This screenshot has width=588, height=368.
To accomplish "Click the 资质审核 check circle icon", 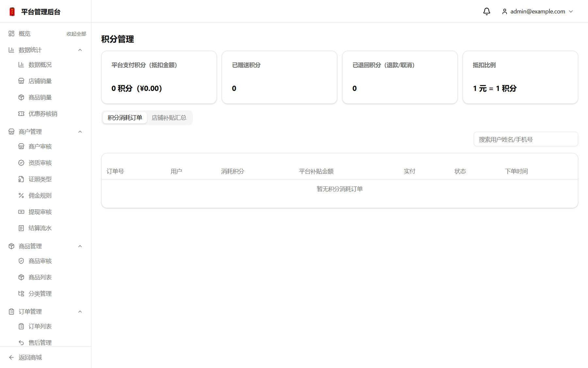I will tap(21, 163).
